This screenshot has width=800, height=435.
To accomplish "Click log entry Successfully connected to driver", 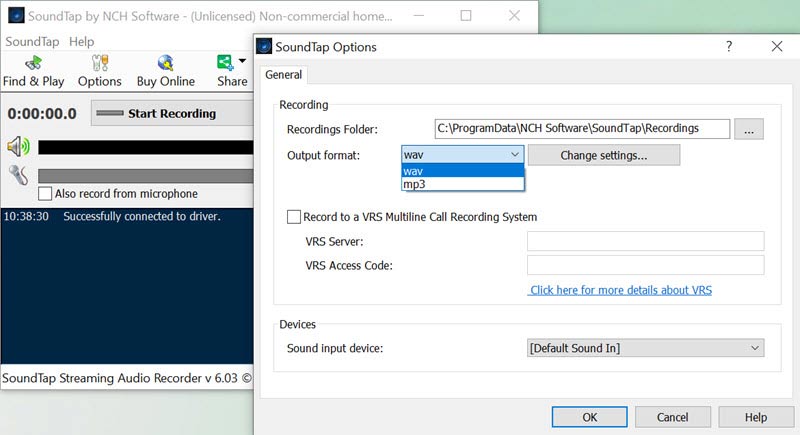I will click(142, 216).
